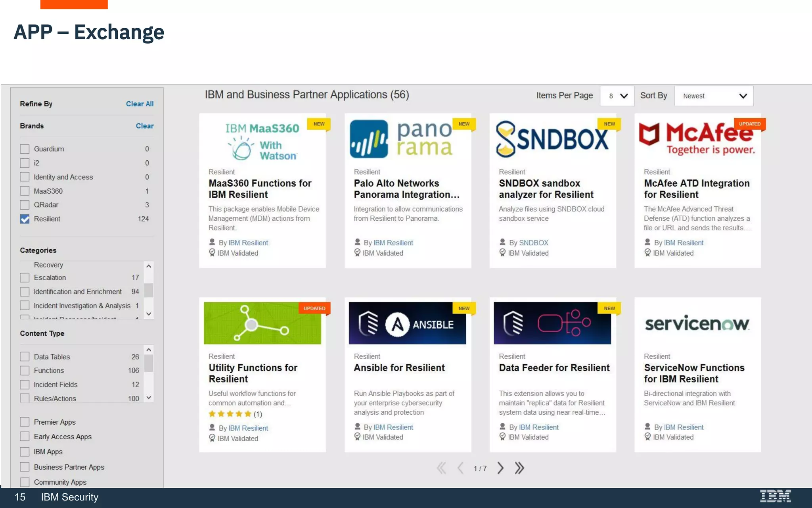The width and height of the screenshot is (812, 508).
Task: Open McAfee ATD Integration for Resilient title
Action: (x=697, y=189)
